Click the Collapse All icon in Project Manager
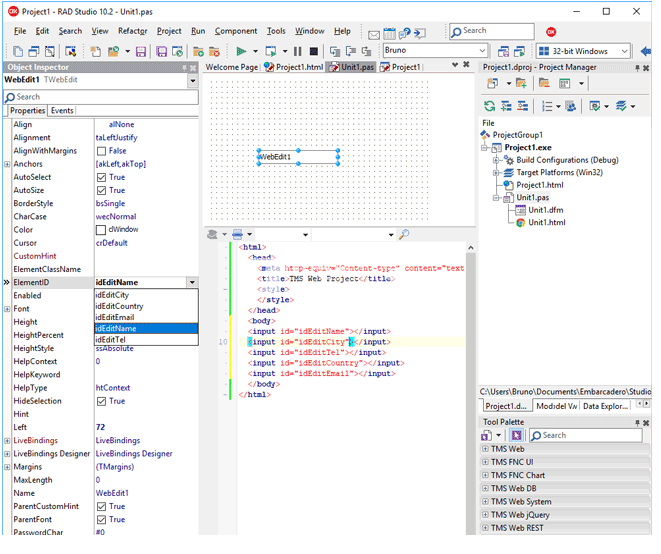 click(523, 106)
